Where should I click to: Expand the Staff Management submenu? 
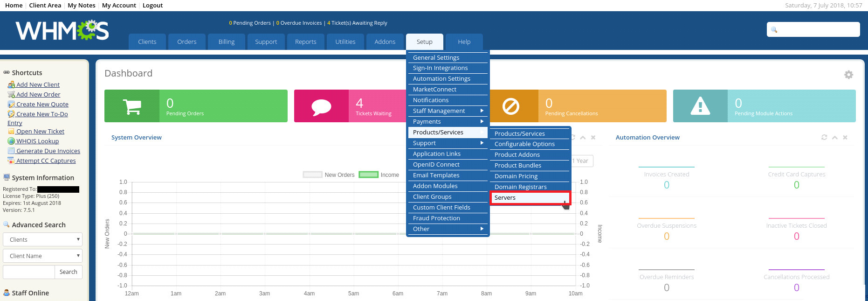click(x=448, y=111)
